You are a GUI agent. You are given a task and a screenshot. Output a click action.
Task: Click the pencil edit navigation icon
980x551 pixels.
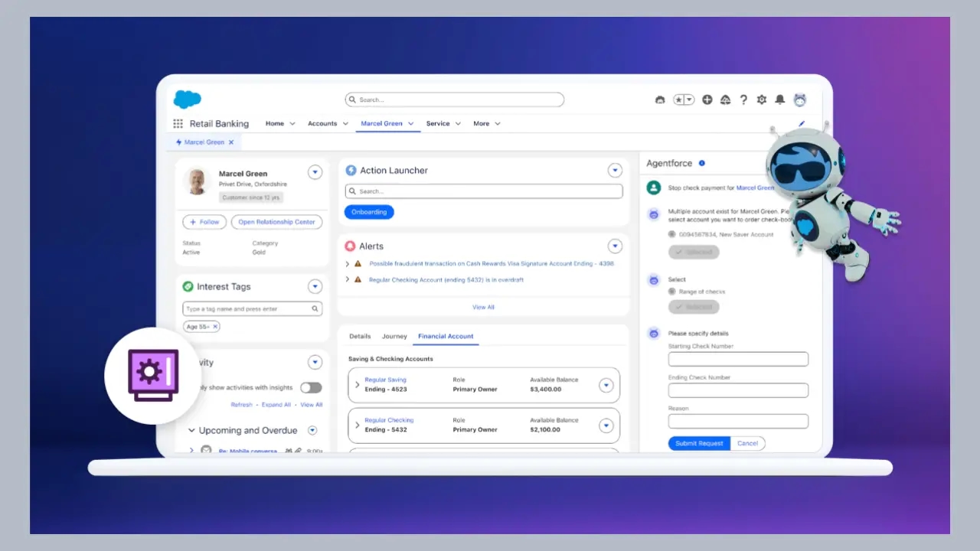click(x=802, y=123)
